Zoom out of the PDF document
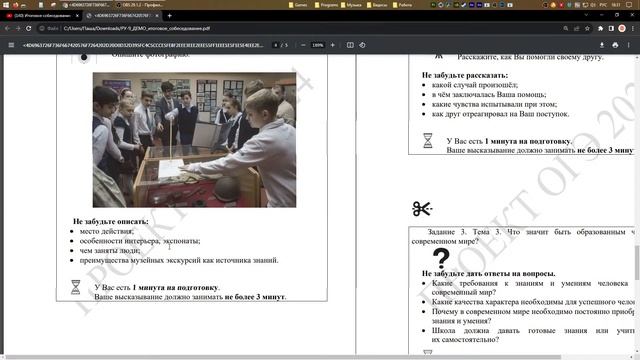The image size is (640, 360). point(303,45)
